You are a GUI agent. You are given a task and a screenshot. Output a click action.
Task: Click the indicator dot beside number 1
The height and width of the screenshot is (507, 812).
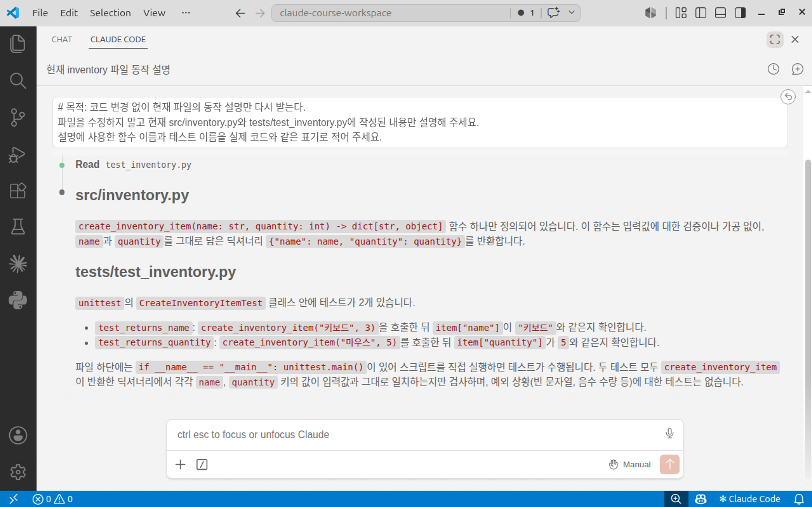tap(521, 13)
